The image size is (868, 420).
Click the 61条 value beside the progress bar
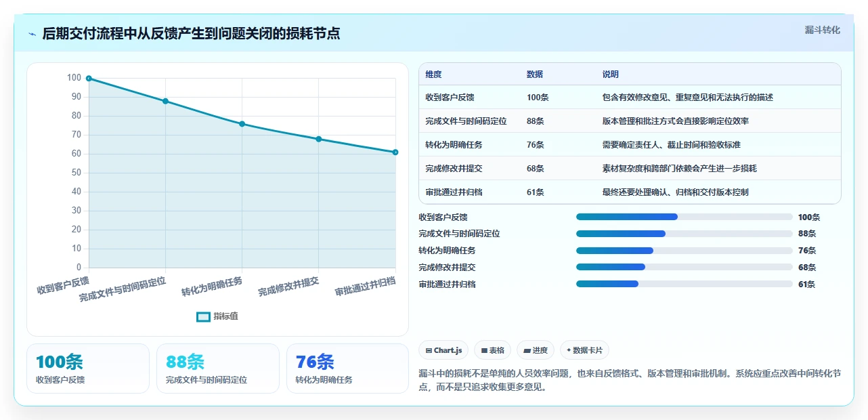(807, 285)
